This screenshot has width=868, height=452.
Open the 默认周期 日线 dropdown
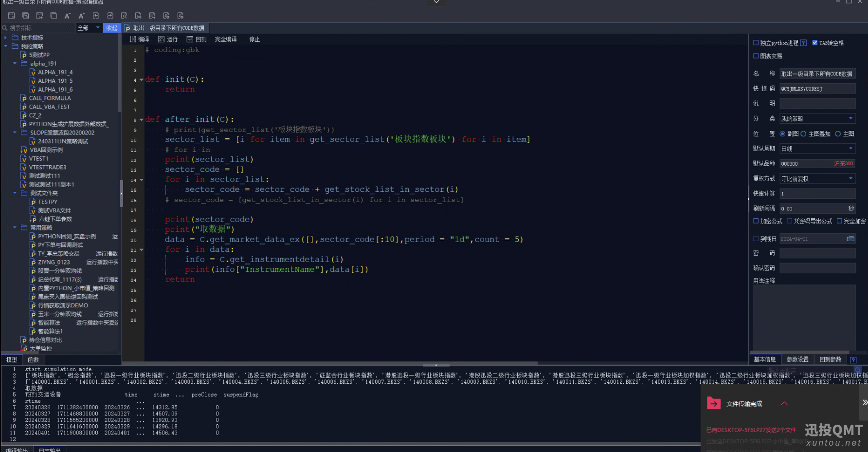pyautogui.click(x=817, y=149)
